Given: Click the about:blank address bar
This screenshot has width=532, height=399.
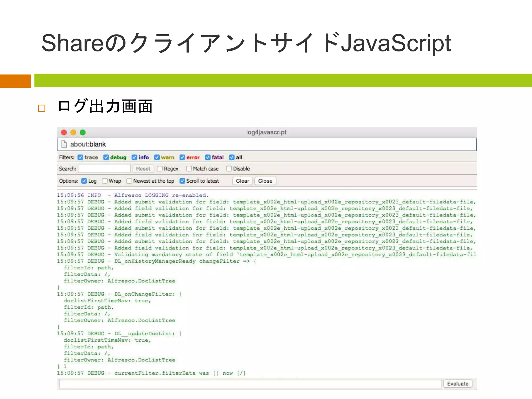Looking at the screenshot, I should [267, 144].
